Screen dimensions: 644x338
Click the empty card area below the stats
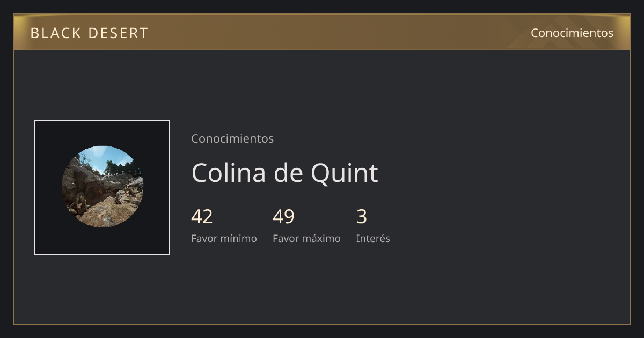322,284
